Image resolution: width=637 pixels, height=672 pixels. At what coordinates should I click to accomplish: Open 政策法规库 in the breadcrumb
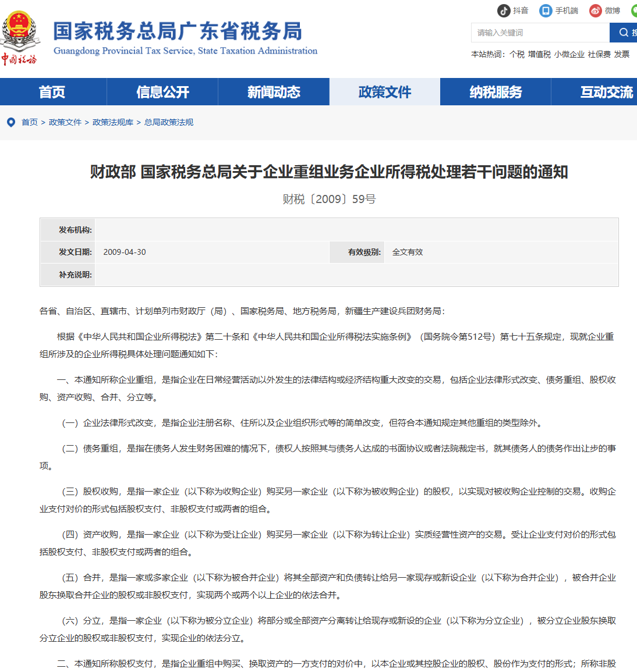click(113, 122)
